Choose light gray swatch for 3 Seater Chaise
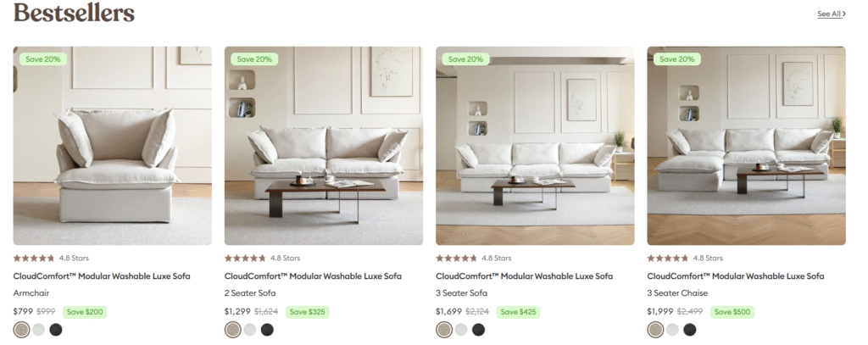The height and width of the screenshot is (345, 868). [672, 330]
